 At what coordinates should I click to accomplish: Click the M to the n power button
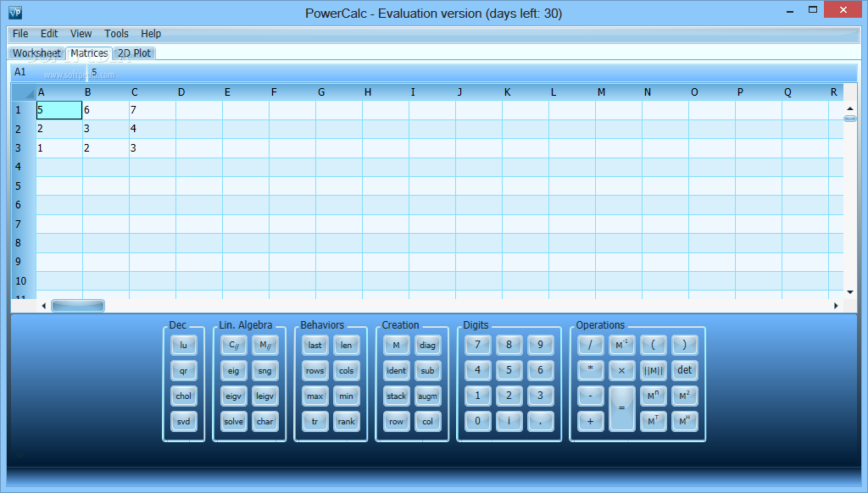tap(654, 396)
